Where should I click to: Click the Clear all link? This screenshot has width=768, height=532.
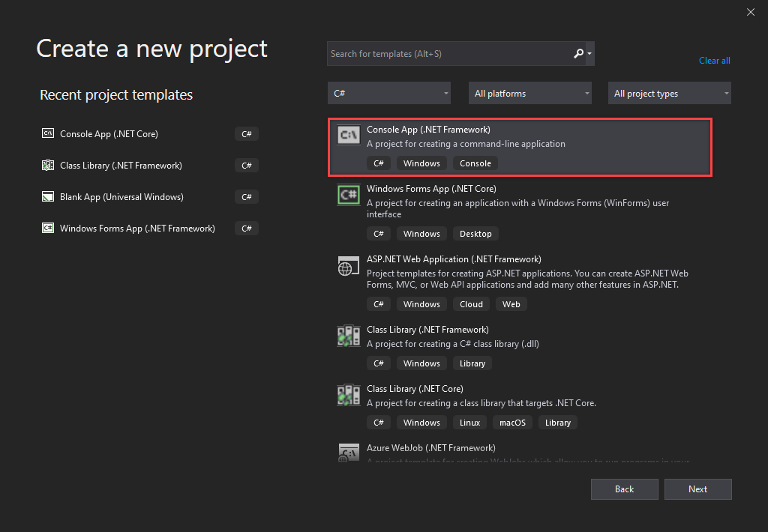(x=714, y=61)
